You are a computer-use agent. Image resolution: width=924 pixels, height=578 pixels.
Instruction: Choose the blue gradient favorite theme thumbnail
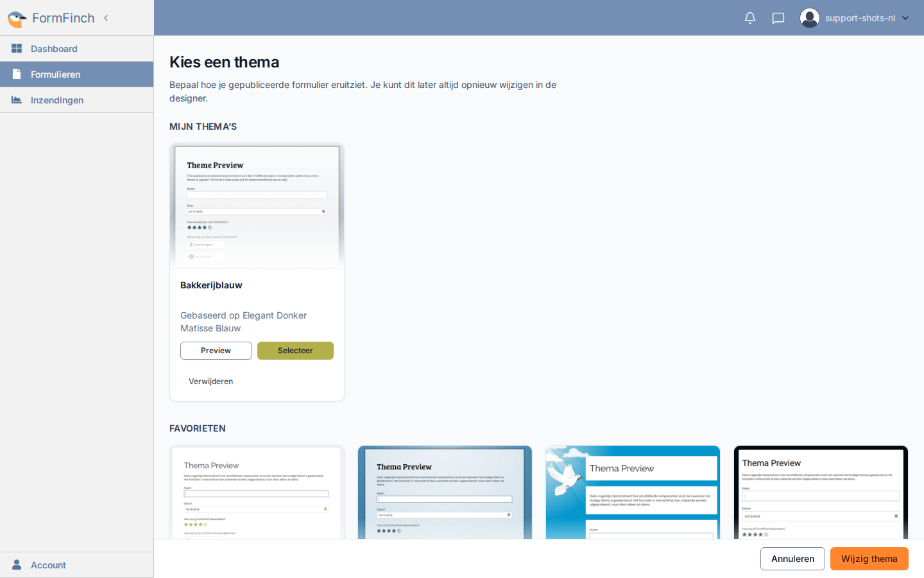[445, 492]
